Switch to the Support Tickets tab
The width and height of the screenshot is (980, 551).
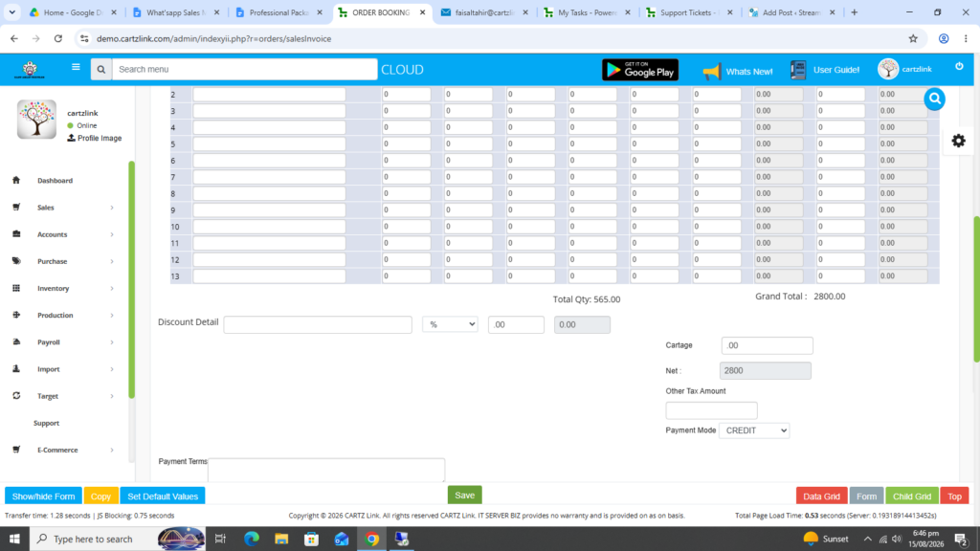pos(690,12)
